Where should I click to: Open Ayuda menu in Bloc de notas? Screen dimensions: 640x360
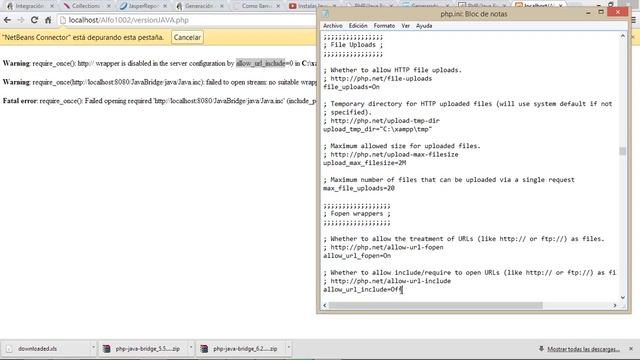(424, 26)
